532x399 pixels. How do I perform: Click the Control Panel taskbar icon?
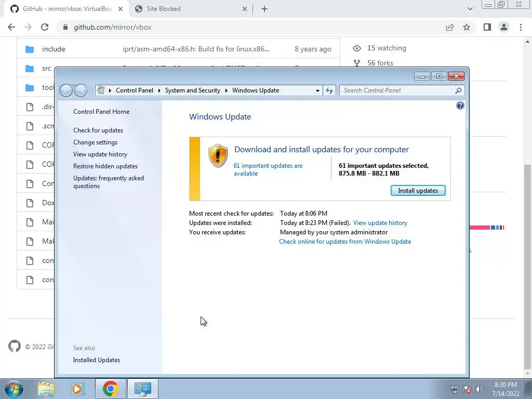click(x=142, y=389)
